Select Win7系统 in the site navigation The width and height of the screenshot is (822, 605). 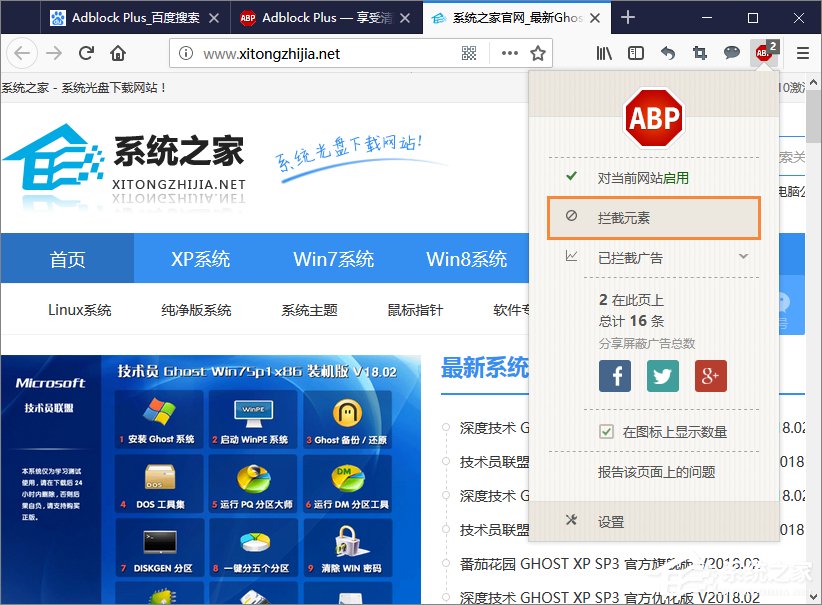coord(333,258)
